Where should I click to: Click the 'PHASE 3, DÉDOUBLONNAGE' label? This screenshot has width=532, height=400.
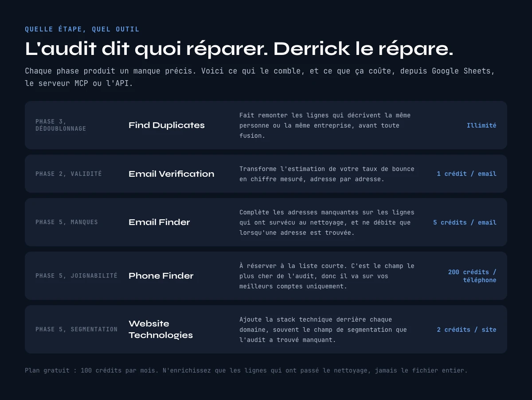61,125
